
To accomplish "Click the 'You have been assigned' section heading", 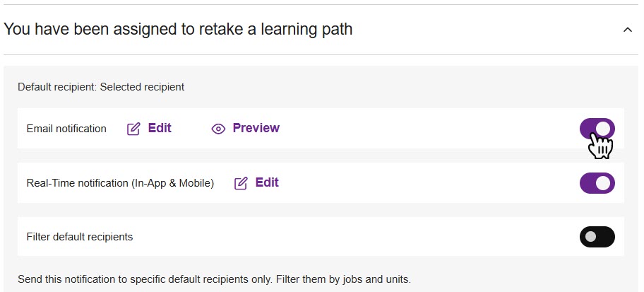I will pyautogui.click(x=178, y=30).
